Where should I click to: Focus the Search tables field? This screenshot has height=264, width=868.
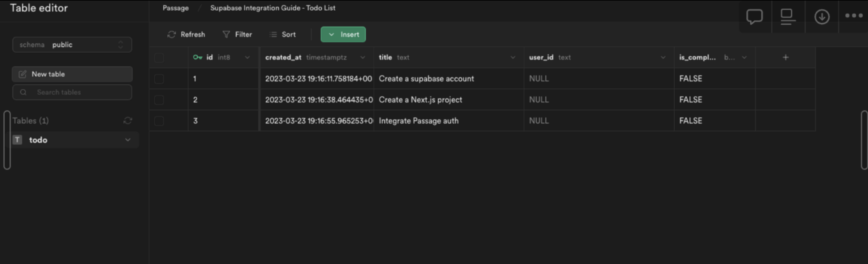pos(72,92)
